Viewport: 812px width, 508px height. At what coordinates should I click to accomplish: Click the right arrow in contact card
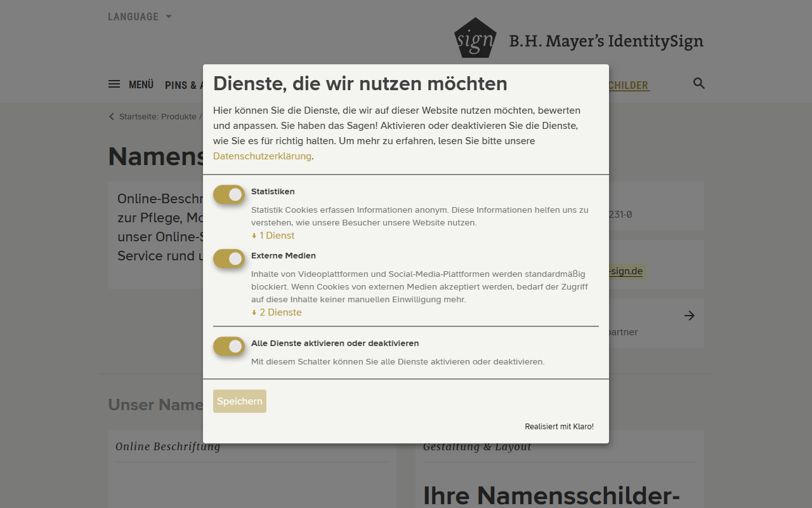(690, 316)
